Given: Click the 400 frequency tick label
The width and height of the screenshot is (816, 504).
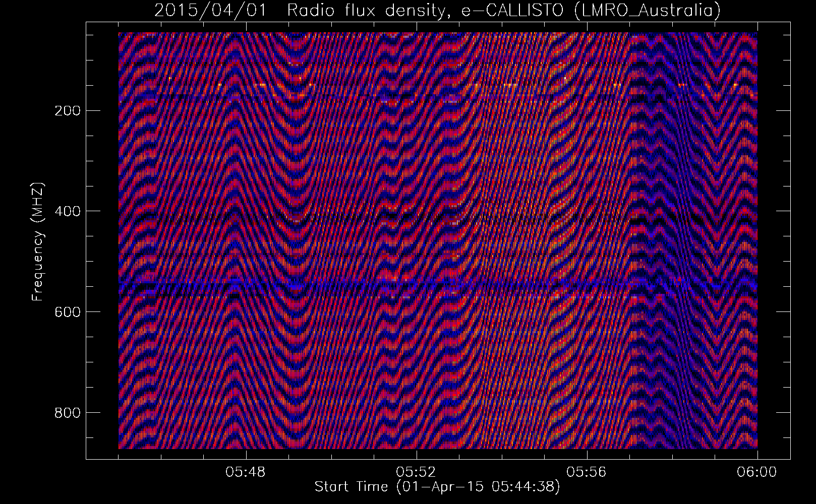Looking at the screenshot, I should 68,211.
